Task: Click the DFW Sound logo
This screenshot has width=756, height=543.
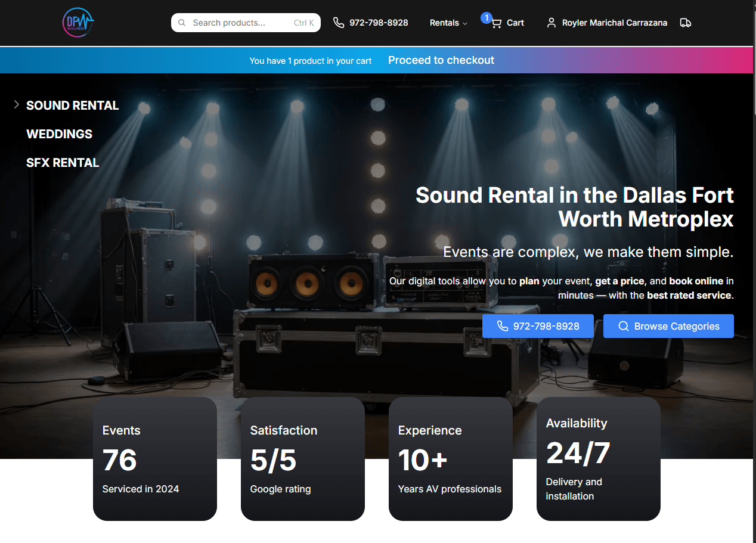Action: [x=78, y=23]
